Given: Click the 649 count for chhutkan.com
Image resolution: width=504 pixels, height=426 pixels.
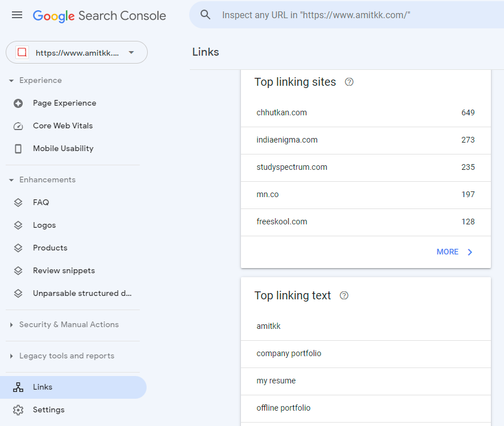Looking at the screenshot, I should tap(468, 113).
